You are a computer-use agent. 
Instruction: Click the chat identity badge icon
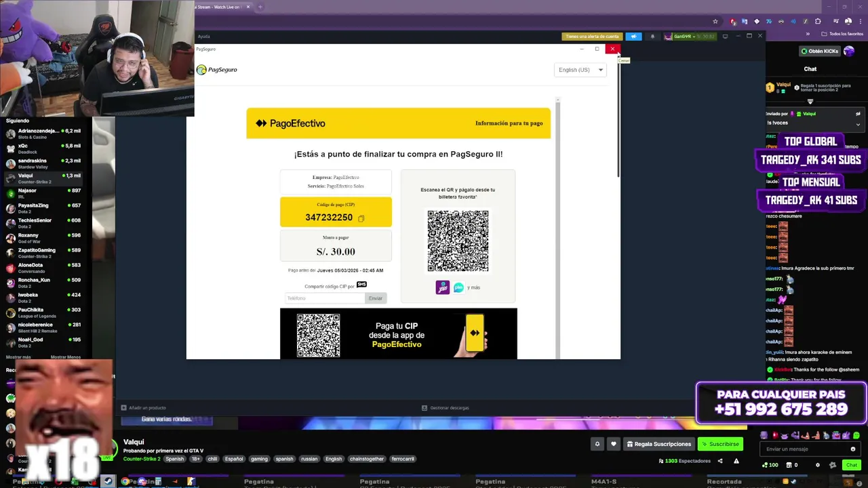pos(833,465)
